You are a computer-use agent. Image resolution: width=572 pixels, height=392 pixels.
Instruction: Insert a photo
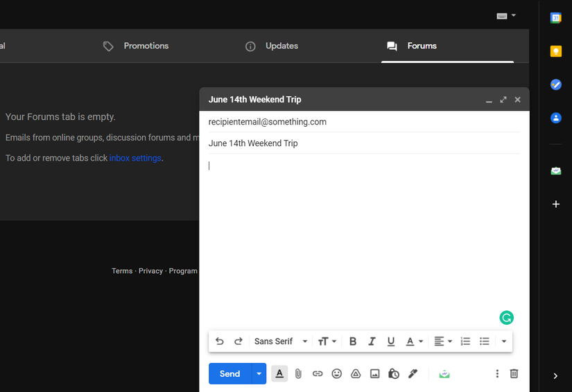coord(374,374)
